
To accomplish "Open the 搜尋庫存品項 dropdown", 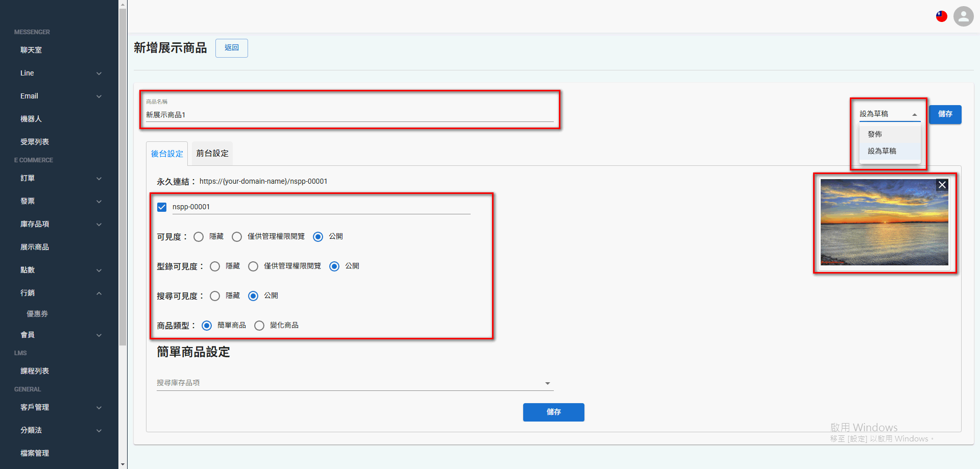I will [355, 383].
